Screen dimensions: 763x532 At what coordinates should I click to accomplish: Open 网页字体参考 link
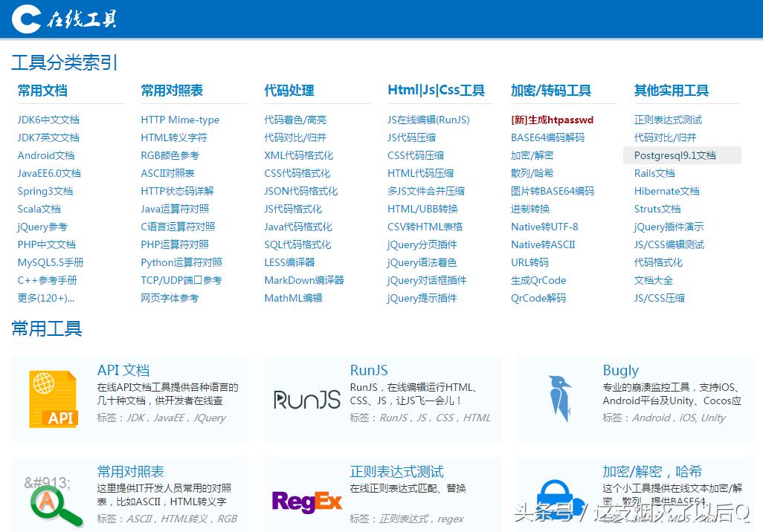tap(170, 298)
